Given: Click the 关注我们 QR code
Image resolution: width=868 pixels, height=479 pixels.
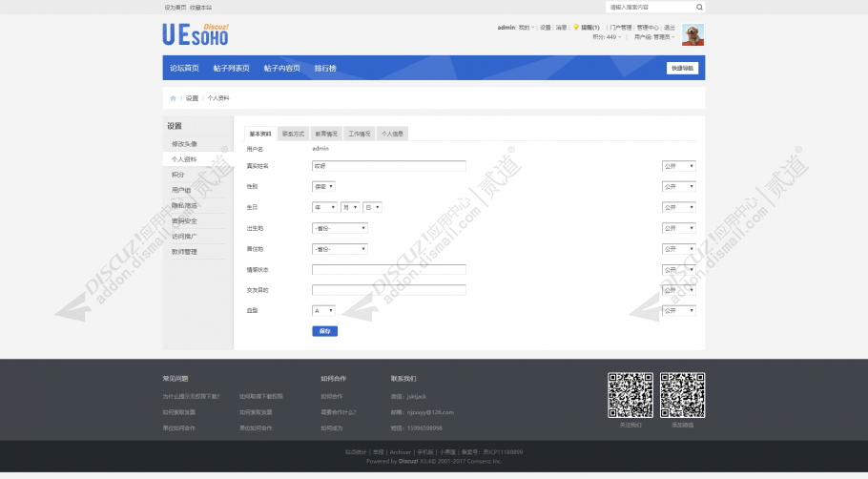Looking at the screenshot, I should [x=630, y=395].
